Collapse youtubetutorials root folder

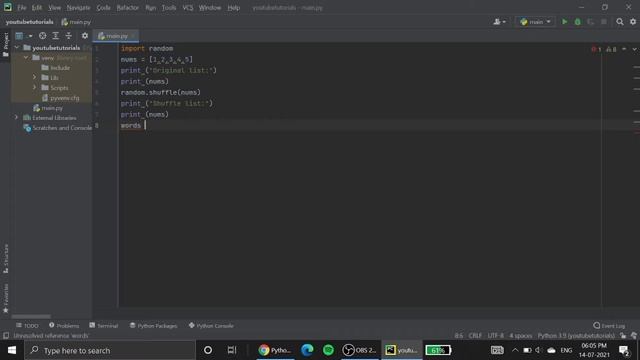coord(17,48)
